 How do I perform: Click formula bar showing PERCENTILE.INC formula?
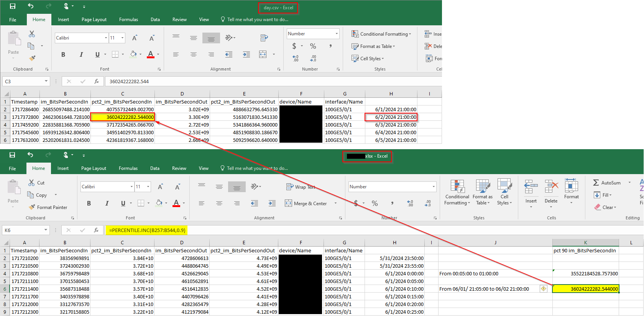[x=147, y=230]
